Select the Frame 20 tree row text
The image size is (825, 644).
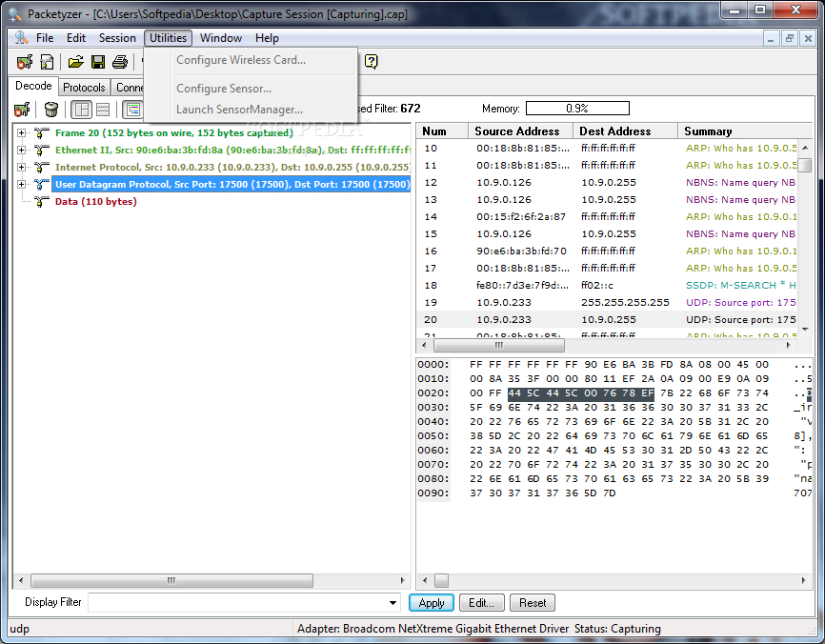174,132
